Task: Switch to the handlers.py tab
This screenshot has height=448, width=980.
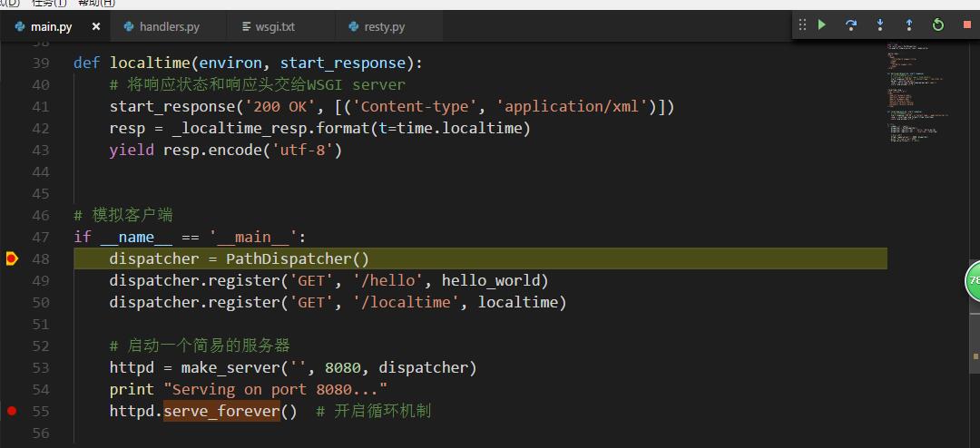Action: tap(162, 27)
